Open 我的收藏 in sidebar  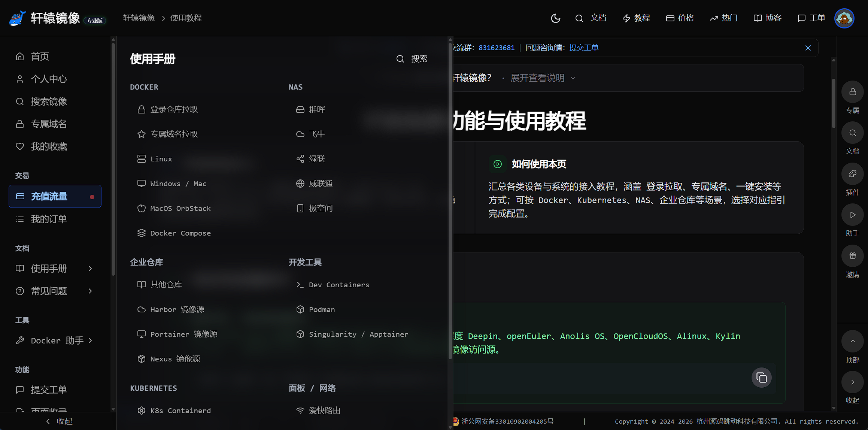55,146
